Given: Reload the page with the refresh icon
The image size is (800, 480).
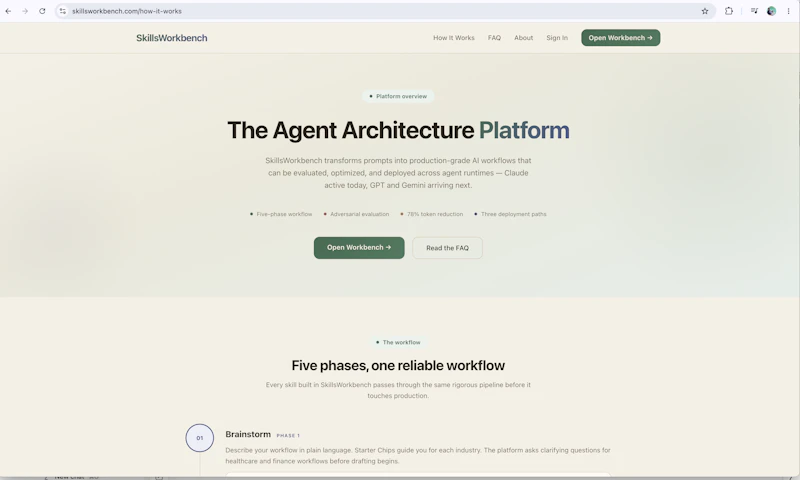Looking at the screenshot, I should tap(42, 11).
